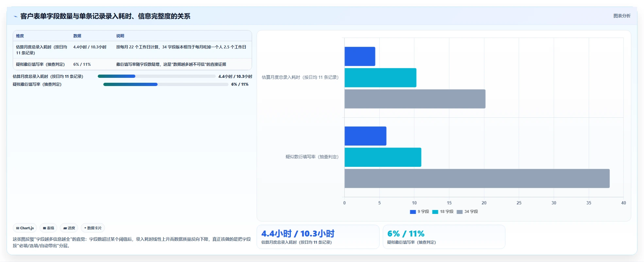644x262 pixels.
Task: Click the 数据 table column header
Action: click(x=77, y=36)
